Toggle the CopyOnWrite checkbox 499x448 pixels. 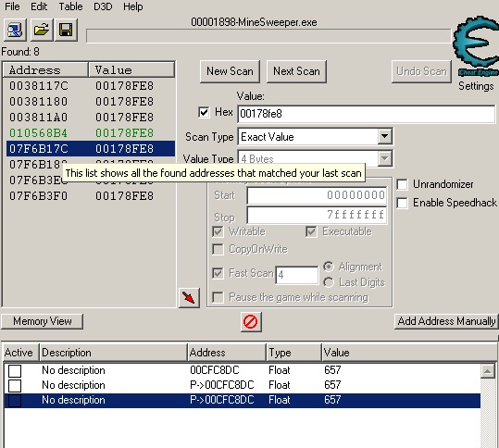pyautogui.click(x=218, y=249)
